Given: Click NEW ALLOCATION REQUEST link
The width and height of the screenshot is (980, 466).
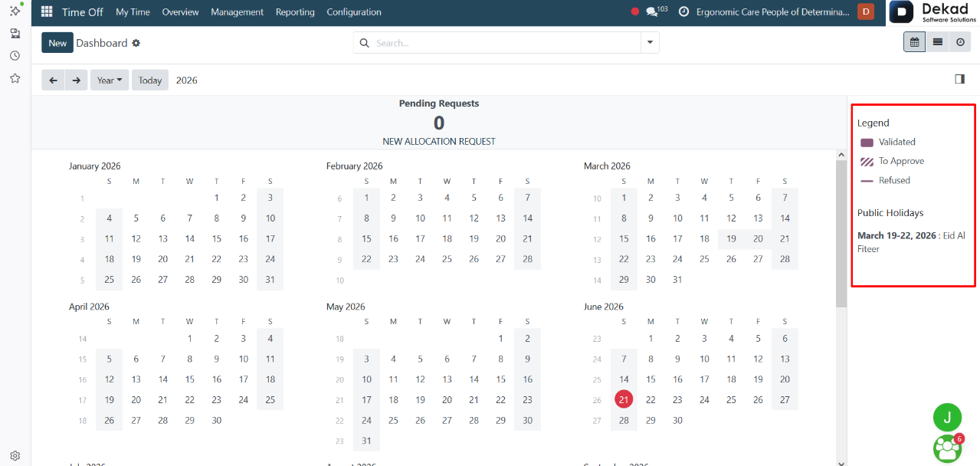Looking at the screenshot, I should (439, 142).
